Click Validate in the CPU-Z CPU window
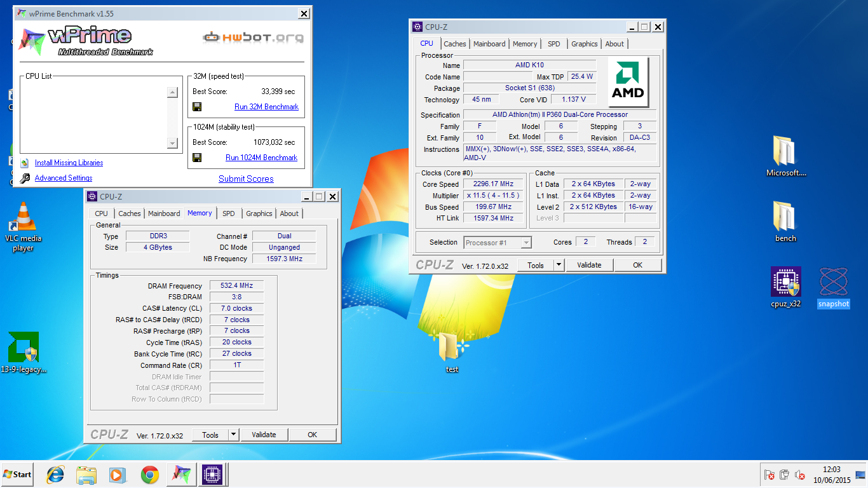The height and width of the screenshot is (488, 868). pos(589,265)
